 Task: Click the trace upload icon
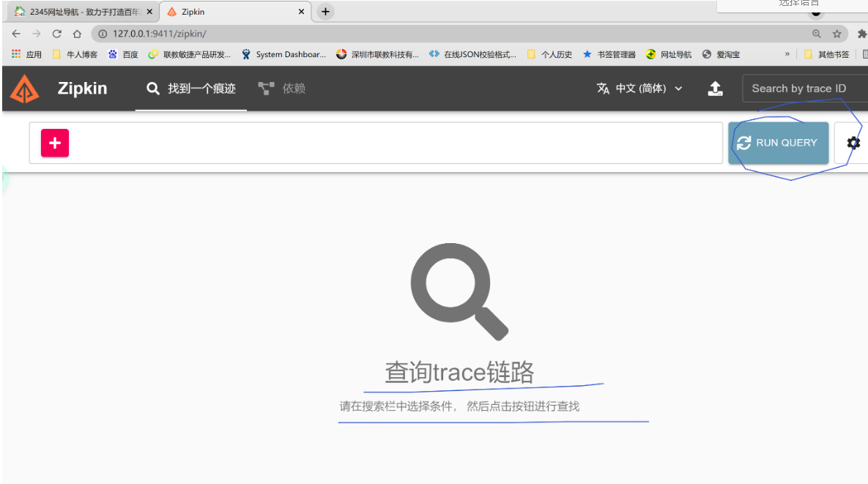pos(716,88)
